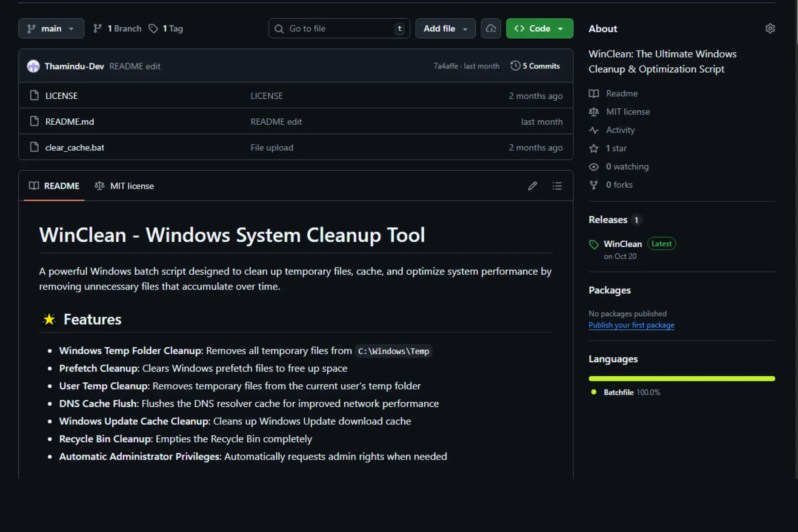Select the README tab
Screen dimensions: 798x532
[54, 186]
